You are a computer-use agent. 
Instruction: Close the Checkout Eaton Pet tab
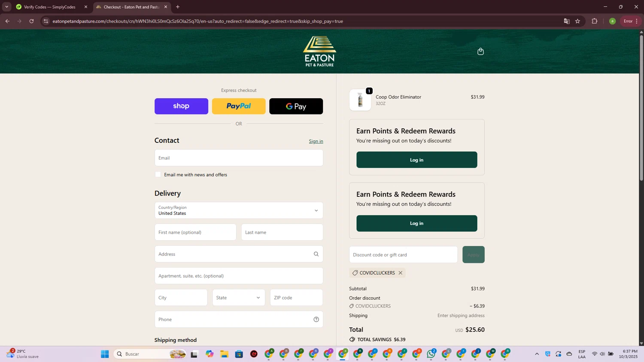165,7
